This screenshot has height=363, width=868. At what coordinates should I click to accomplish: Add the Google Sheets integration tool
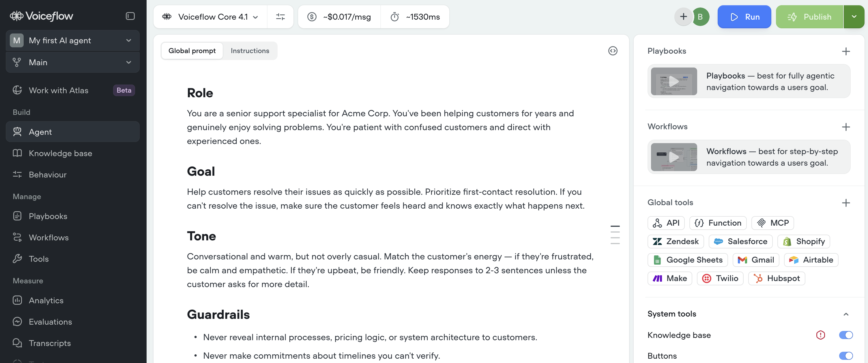point(687,260)
